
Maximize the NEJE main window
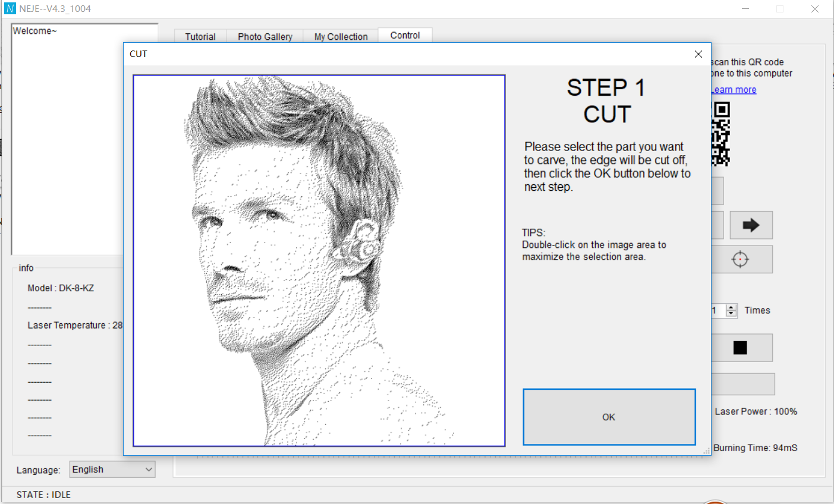point(780,9)
